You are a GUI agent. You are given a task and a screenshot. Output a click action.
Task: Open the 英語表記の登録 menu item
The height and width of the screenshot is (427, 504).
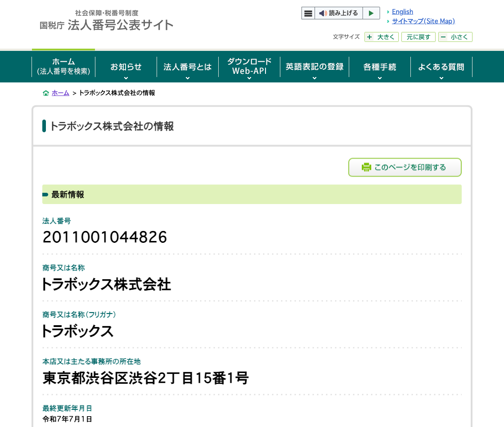click(x=315, y=67)
